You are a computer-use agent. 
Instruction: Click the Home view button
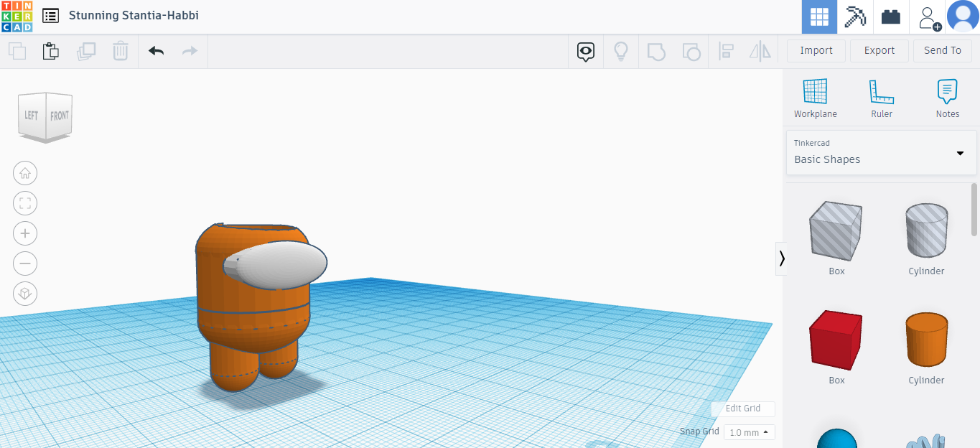pyautogui.click(x=25, y=173)
